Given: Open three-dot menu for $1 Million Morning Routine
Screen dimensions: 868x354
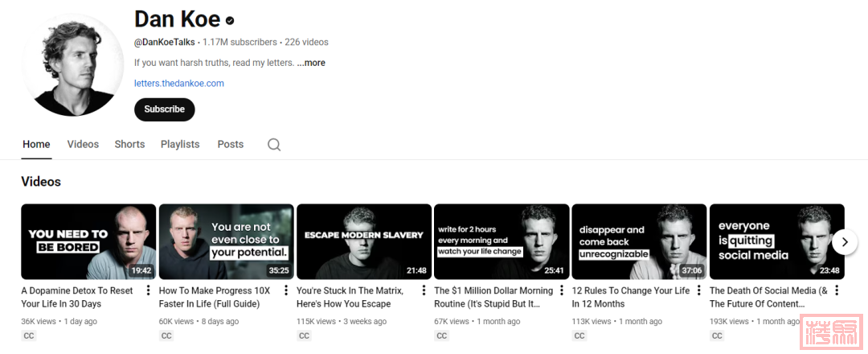Looking at the screenshot, I should [561, 291].
